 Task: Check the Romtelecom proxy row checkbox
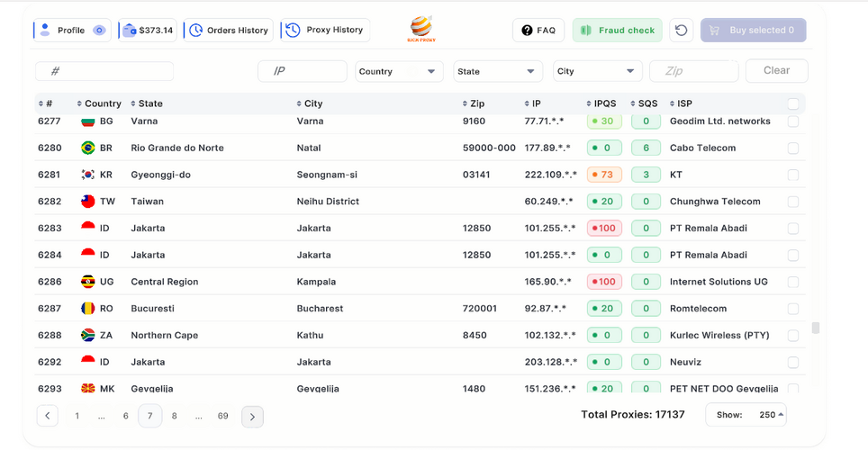[793, 309]
